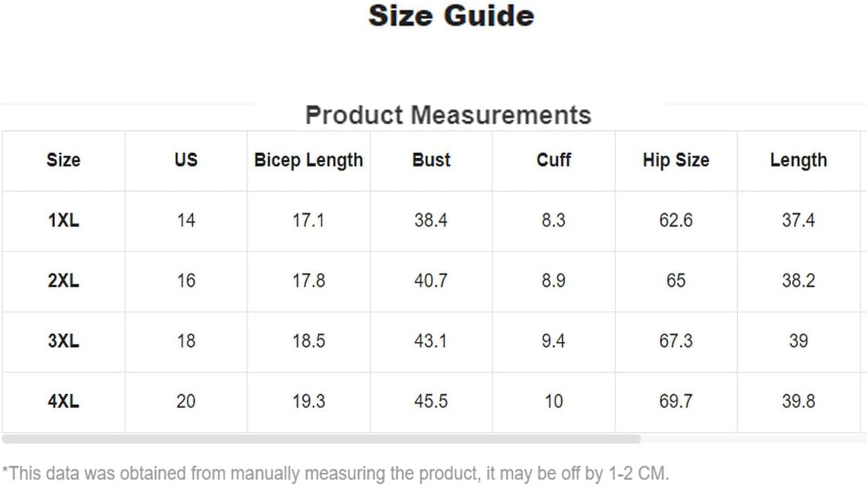
Task: Click the Bust column header
Action: click(x=431, y=160)
